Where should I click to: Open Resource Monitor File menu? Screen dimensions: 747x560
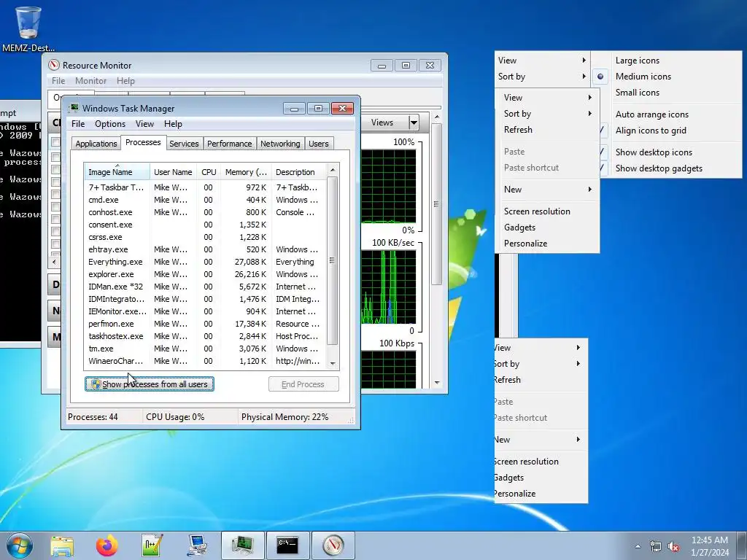[x=58, y=81]
